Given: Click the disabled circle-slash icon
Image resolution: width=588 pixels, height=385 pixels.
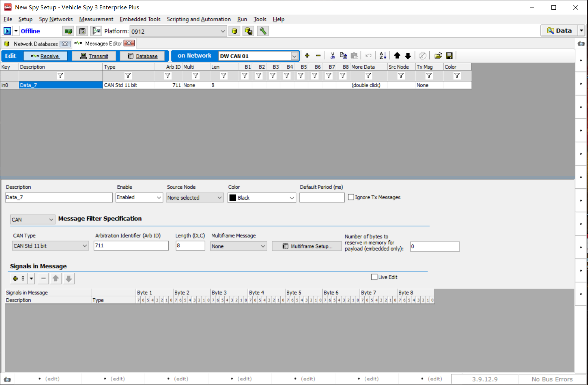Looking at the screenshot, I should click(x=423, y=56).
